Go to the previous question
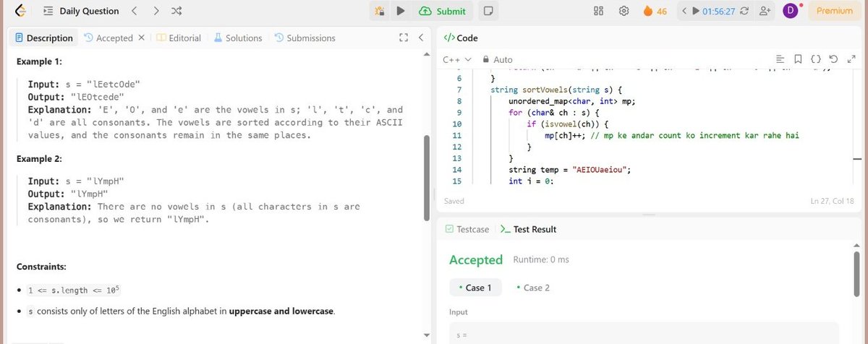Image resolution: width=868 pixels, height=344 pixels. pos(134,11)
